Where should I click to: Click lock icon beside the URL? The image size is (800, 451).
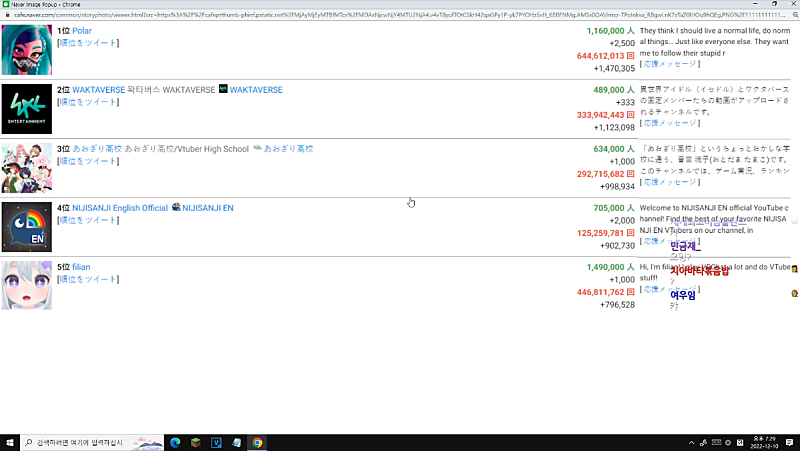click(7, 15)
